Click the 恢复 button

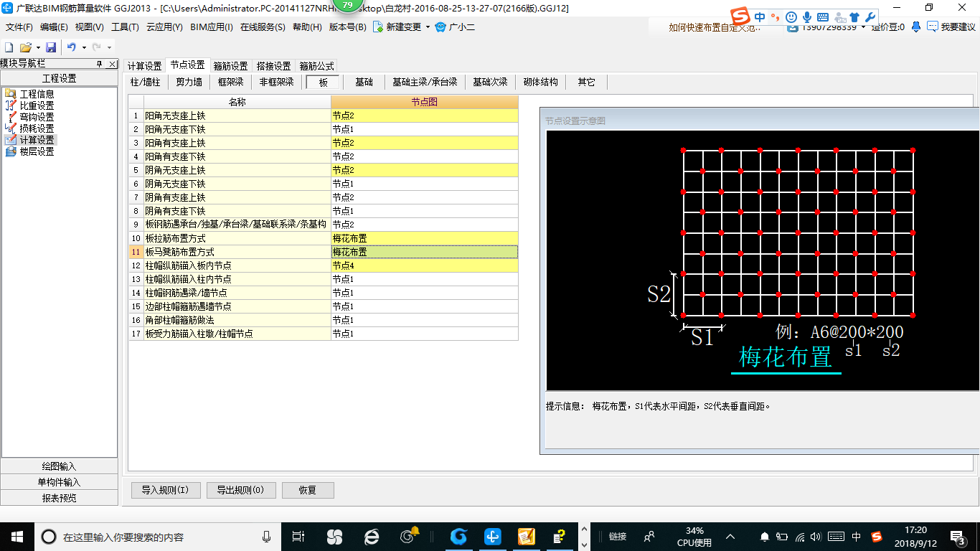[x=308, y=490]
